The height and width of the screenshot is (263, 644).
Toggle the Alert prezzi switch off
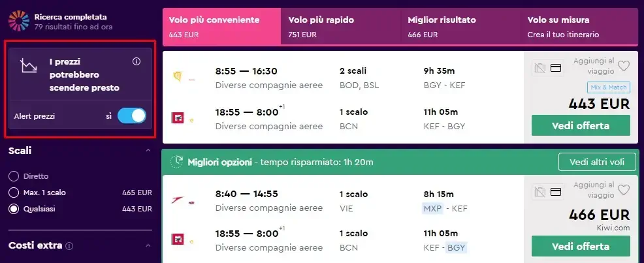tap(131, 116)
